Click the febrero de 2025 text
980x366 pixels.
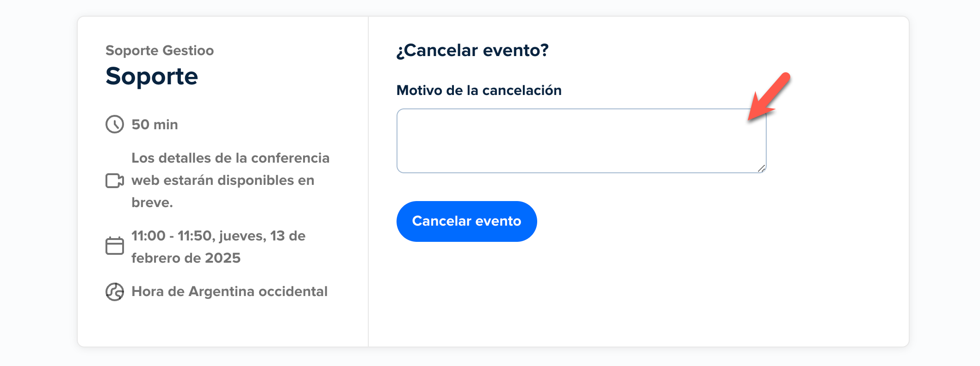coord(186,258)
